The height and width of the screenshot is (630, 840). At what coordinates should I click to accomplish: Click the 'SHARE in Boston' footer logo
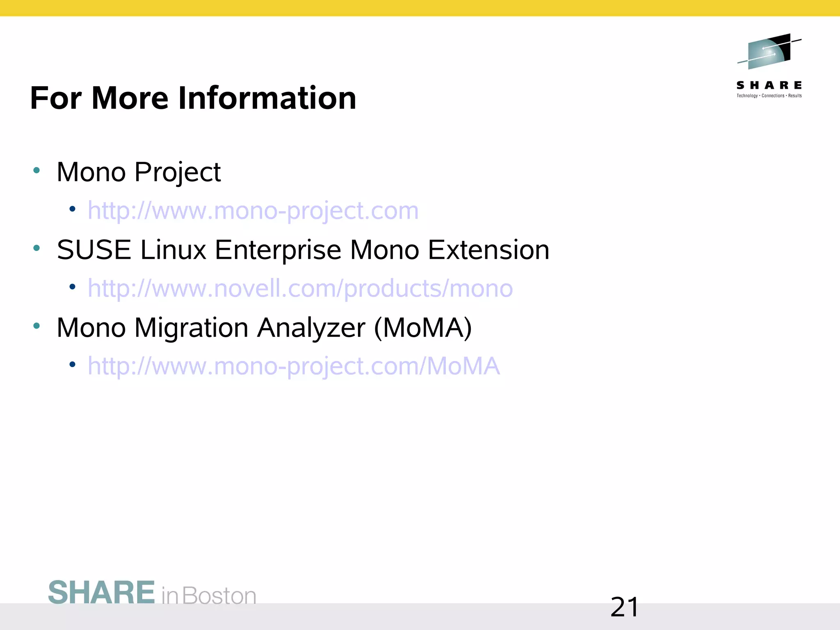click(152, 593)
